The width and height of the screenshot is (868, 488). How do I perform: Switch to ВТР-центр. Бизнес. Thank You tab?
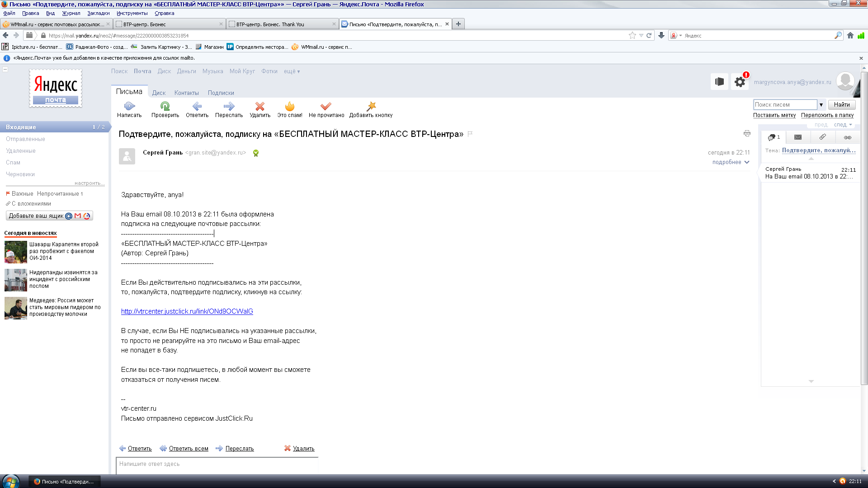(283, 24)
